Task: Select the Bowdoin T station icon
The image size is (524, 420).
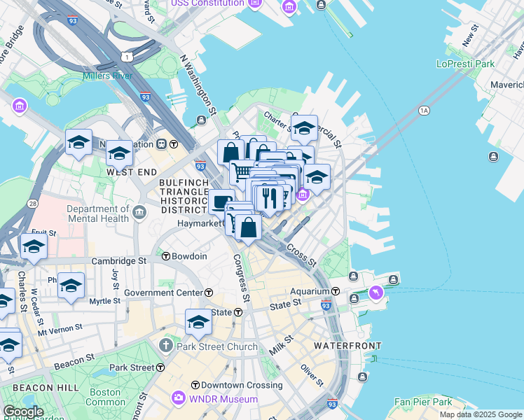Action: tap(166, 256)
